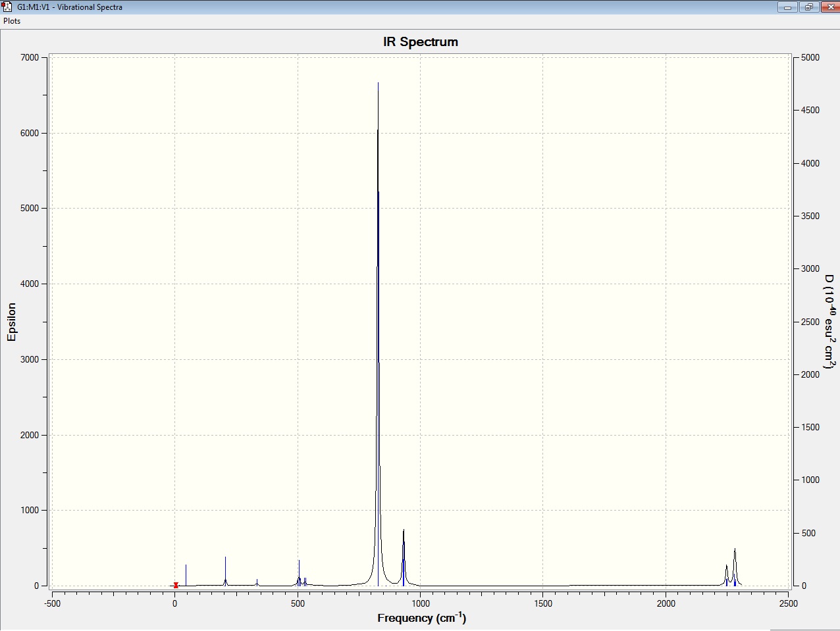Click the 'Epsilon' left axis label

point(11,322)
